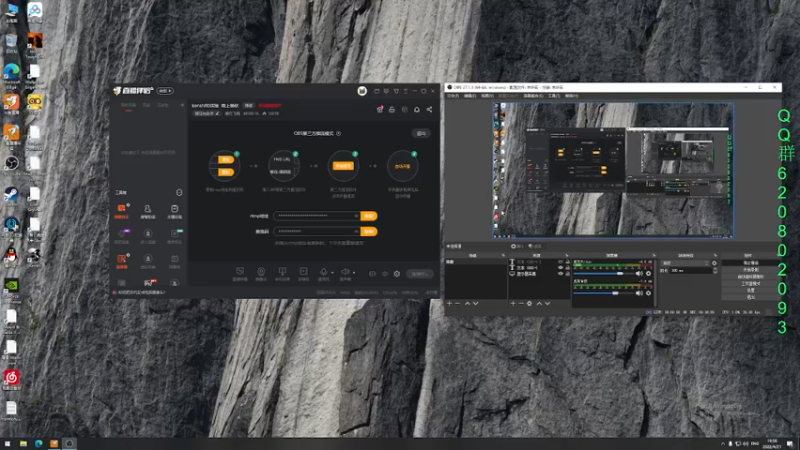The image size is (800, 450).
Task: Click the microphone icon in streaming assistant
Action: click(323, 272)
